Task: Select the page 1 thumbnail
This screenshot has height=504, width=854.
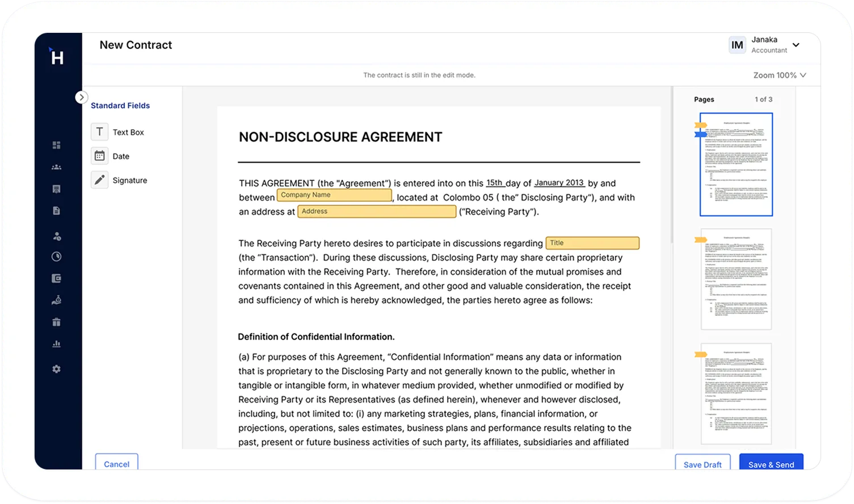Action: pos(736,164)
